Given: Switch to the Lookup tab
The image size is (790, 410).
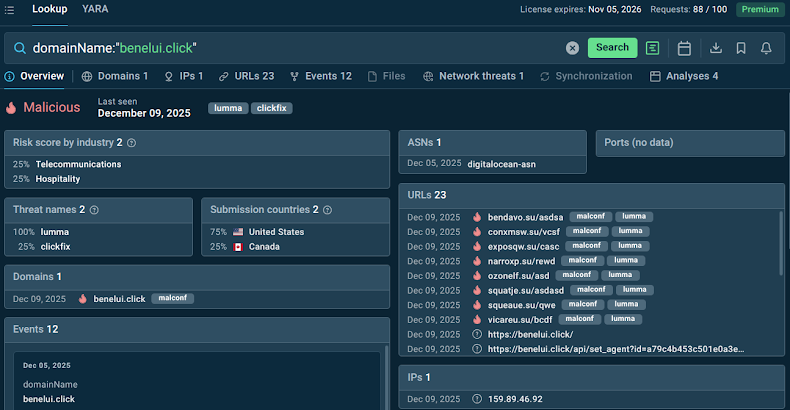Looking at the screenshot, I should 49,9.
